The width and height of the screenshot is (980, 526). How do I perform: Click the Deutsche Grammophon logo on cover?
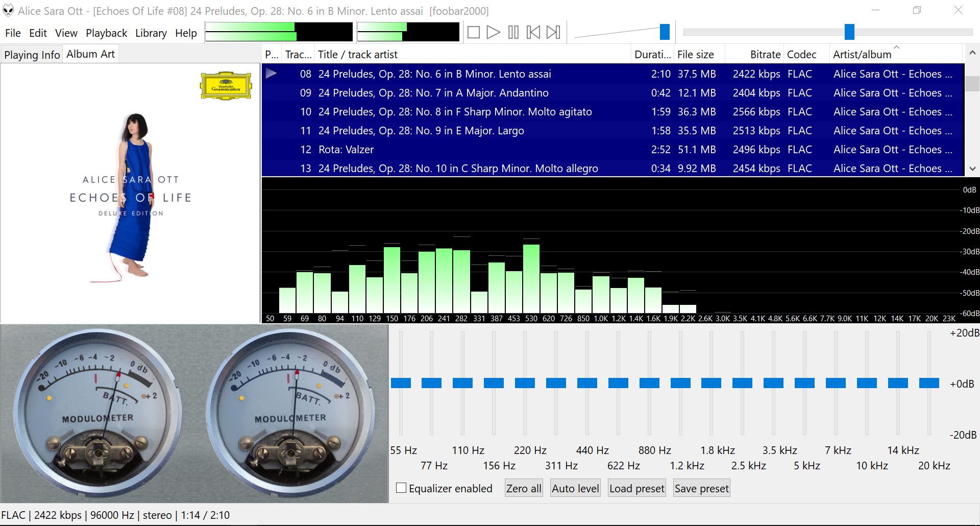(226, 86)
